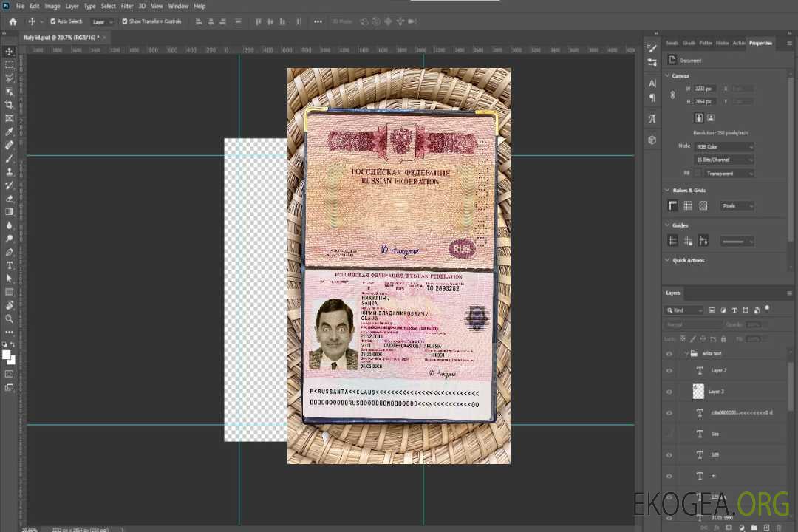Open the Brush Settings panel icon
The height and width of the screenshot is (532, 798).
point(652,48)
